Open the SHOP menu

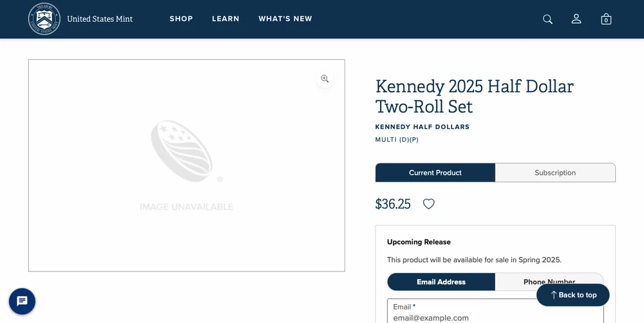click(181, 19)
